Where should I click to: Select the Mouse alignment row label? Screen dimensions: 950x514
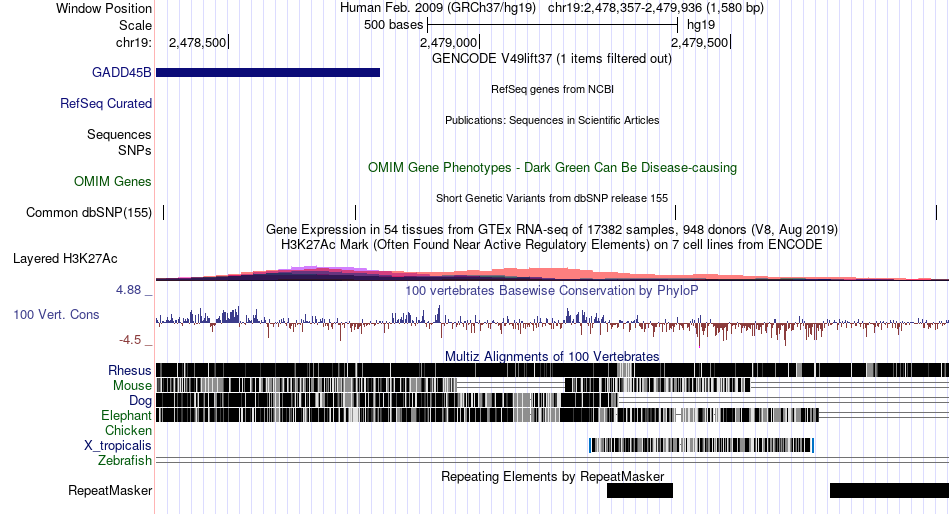131,386
